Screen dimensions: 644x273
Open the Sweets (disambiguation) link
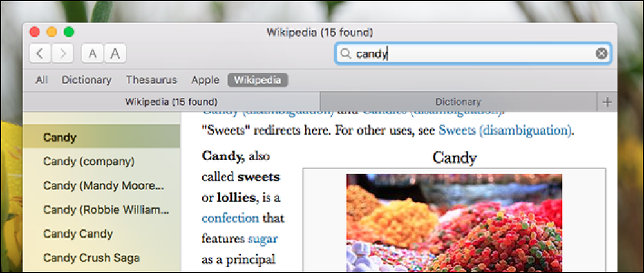tap(505, 131)
